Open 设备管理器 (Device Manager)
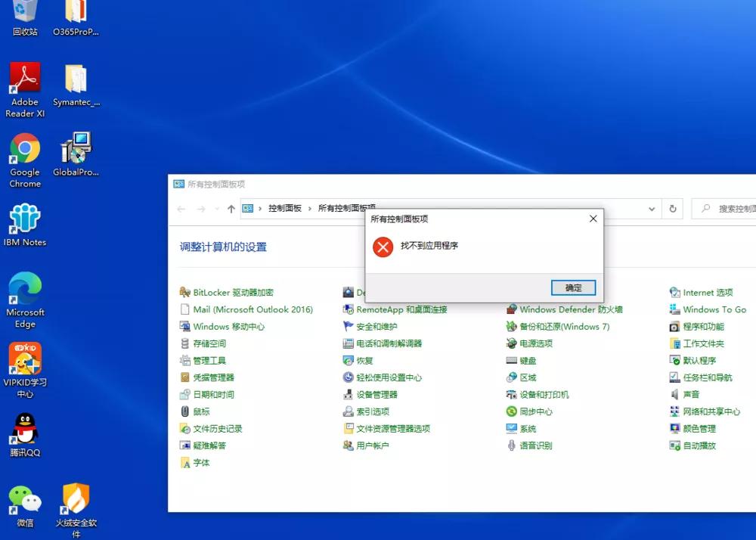Viewport: 756px width, 540px height. [375, 394]
